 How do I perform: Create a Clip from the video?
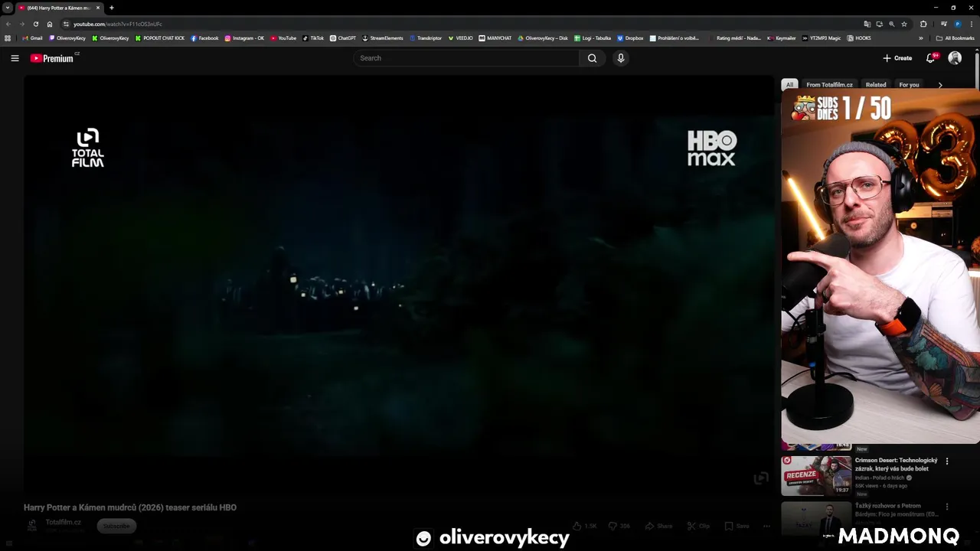698,526
